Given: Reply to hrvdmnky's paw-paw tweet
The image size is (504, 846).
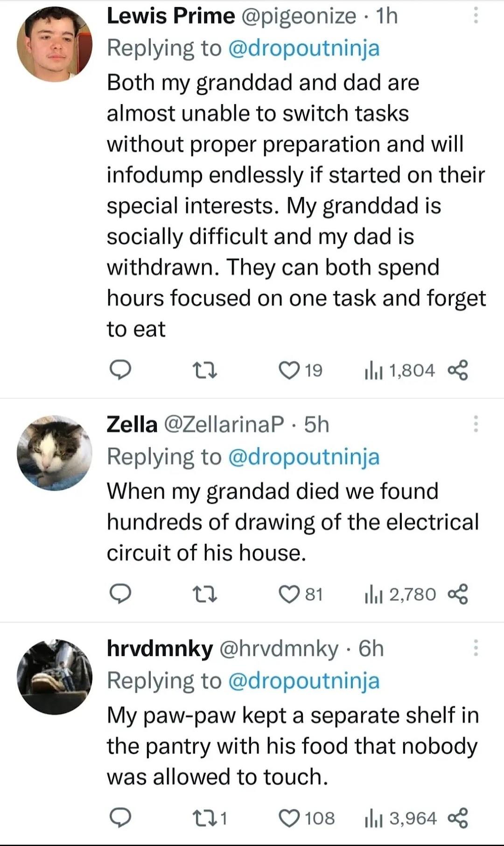Looking at the screenshot, I should (120, 818).
